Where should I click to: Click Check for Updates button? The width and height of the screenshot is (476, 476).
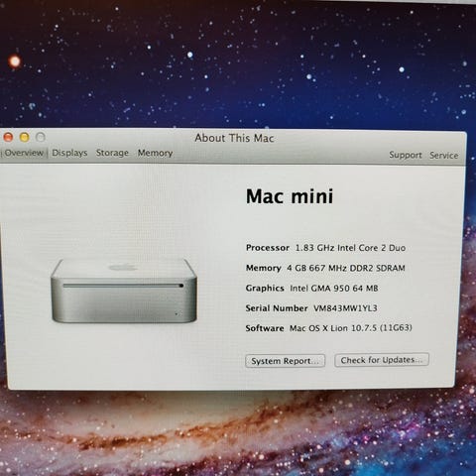click(x=382, y=360)
